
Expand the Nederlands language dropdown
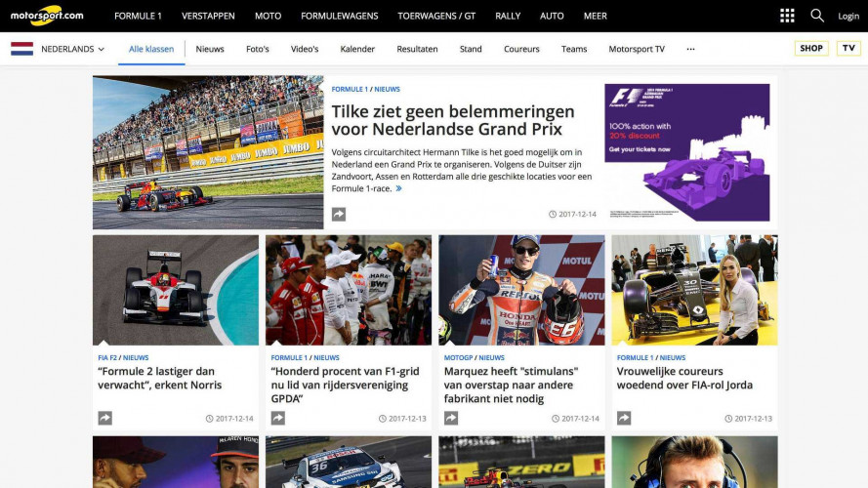point(72,49)
